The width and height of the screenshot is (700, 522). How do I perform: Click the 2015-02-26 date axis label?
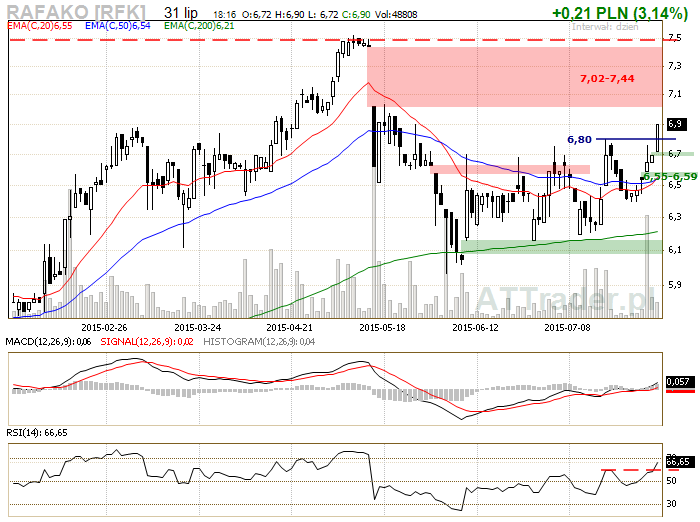click(x=104, y=327)
